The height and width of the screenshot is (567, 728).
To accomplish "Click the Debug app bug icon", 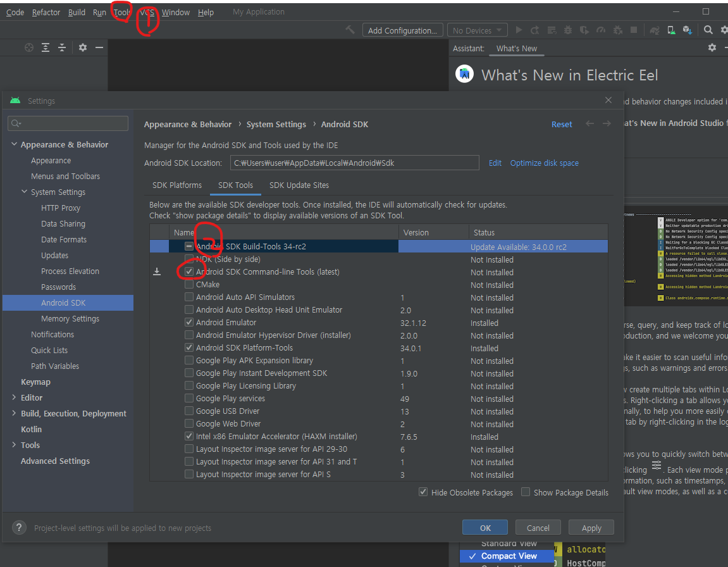I will click(568, 30).
